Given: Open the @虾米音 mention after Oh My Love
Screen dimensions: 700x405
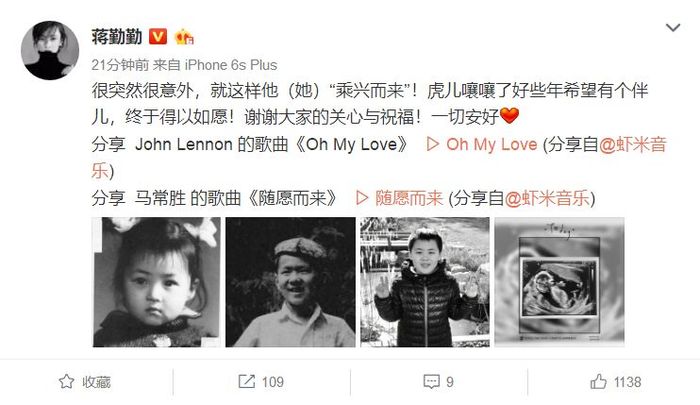Looking at the screenshot, I should pos(633,144).
